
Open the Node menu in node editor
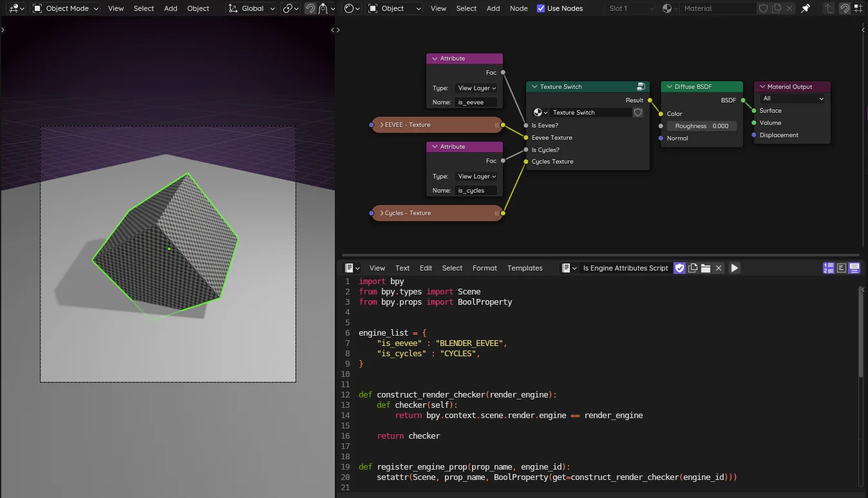[x=518, y=8]
